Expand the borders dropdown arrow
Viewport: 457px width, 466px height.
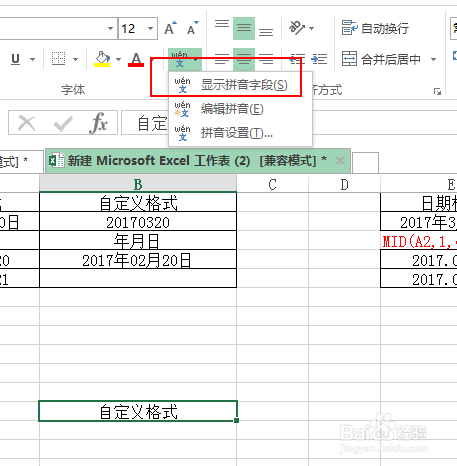point(75,60)
